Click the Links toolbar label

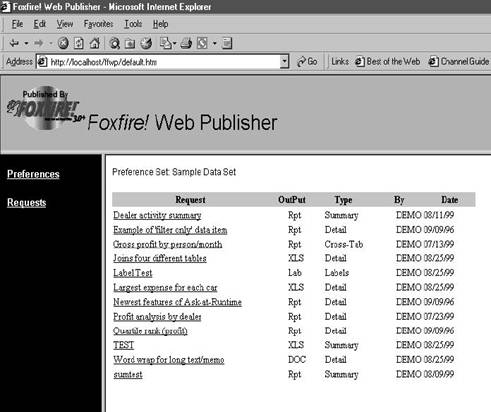click(340, 62)
